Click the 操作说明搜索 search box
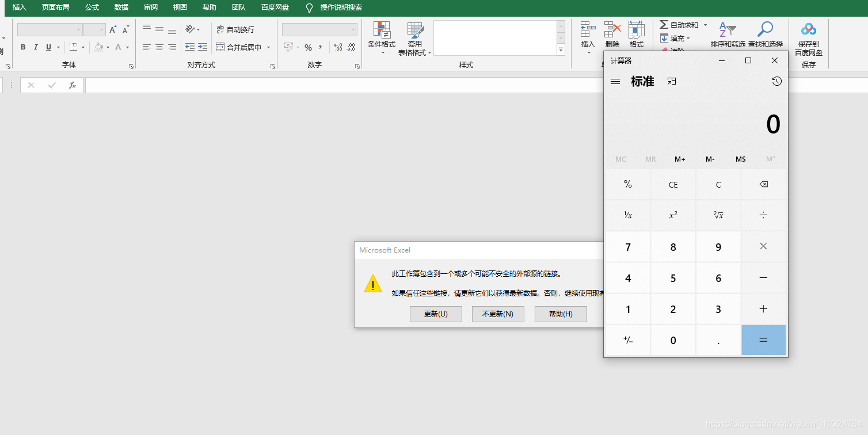Screen dimensions: 868x435 point(341,7)
